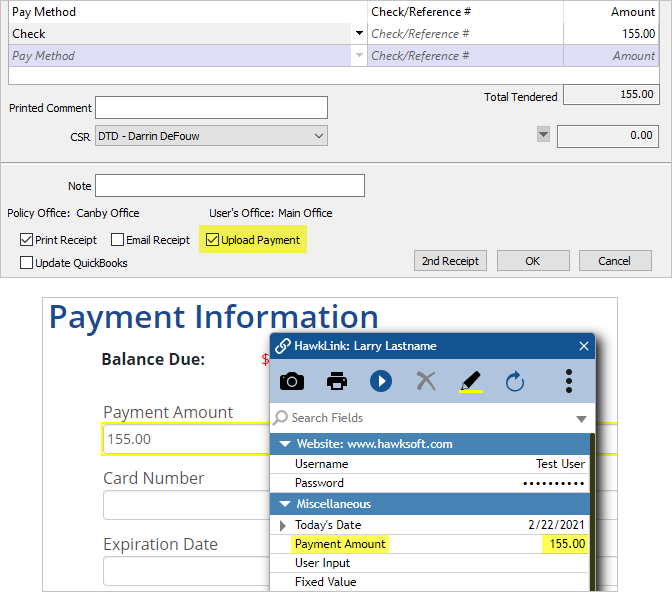Collapse the Miscellaneous section
Screen dimensions: 672x600
click(x=285, y=504)
